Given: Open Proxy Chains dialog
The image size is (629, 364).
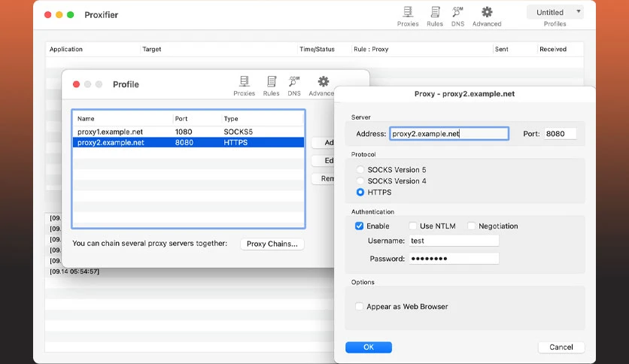Looking at the screenshot, I should tap(272, 244).
